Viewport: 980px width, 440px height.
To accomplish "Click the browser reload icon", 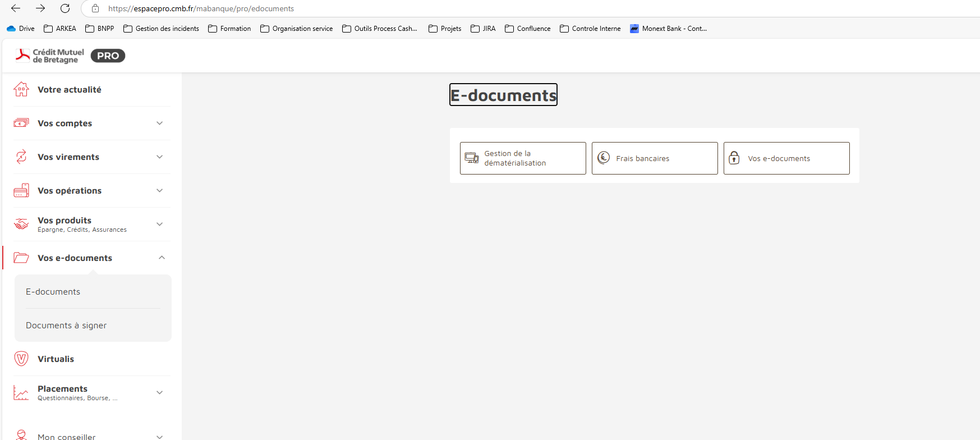I will click(65, 8).
